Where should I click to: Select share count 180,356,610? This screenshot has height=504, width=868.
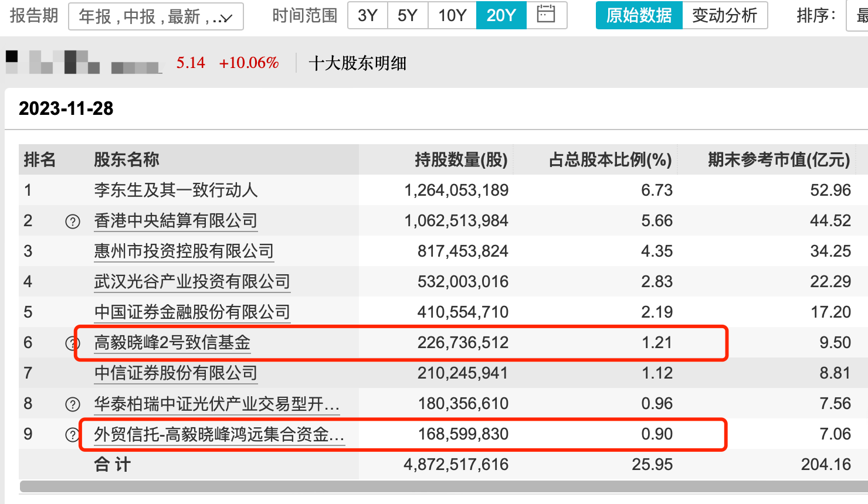click(463, 403)
